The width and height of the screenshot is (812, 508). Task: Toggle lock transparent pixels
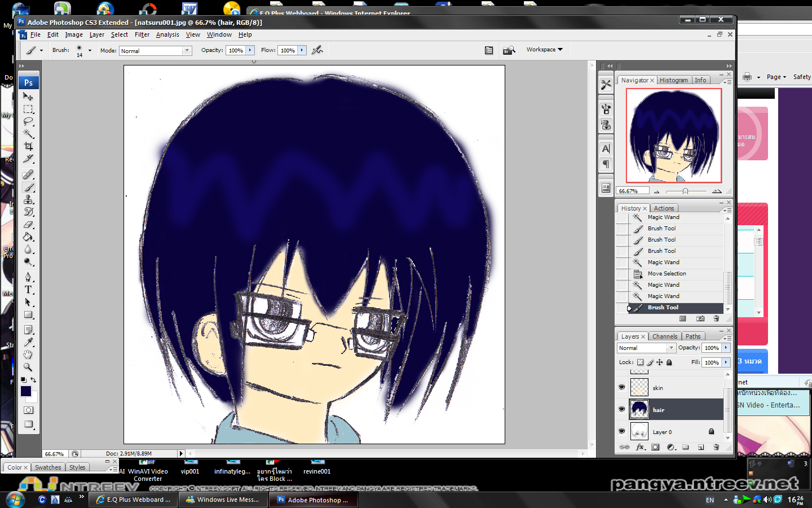640,362
